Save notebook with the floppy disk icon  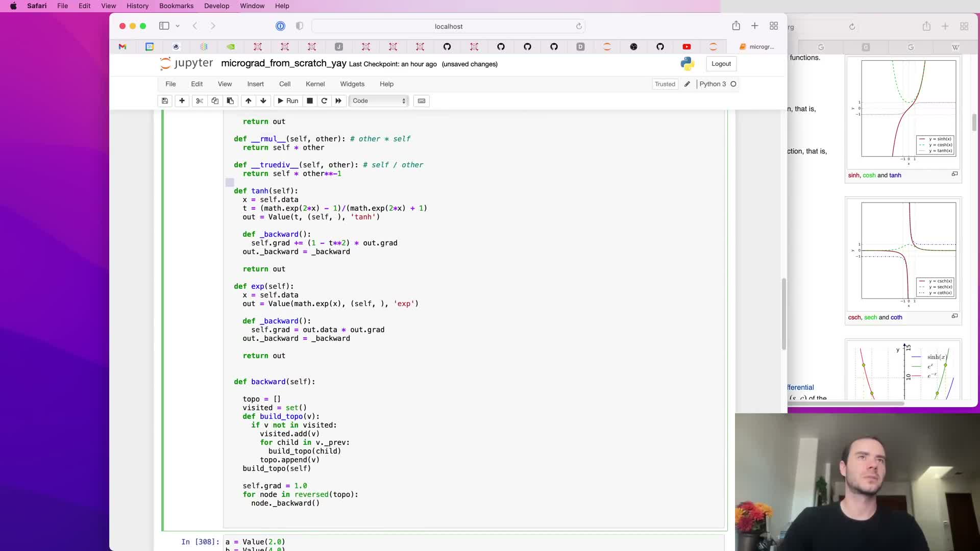pyautogui.click(x=165, y=101)
